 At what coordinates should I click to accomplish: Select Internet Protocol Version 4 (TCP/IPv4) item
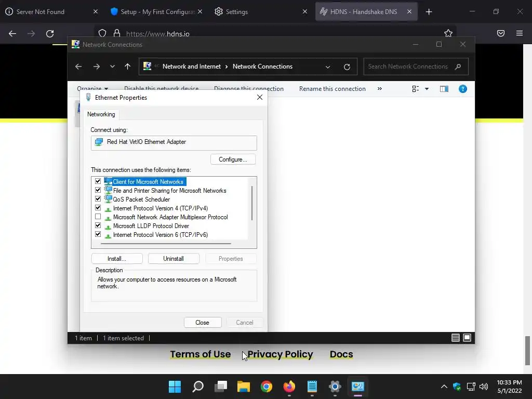click(160, 208)
